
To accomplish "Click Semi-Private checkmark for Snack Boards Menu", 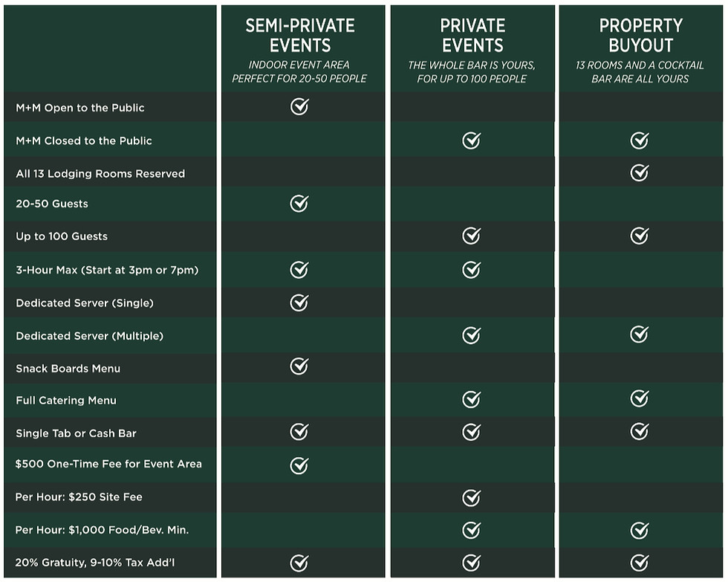I will click(299, 366).
